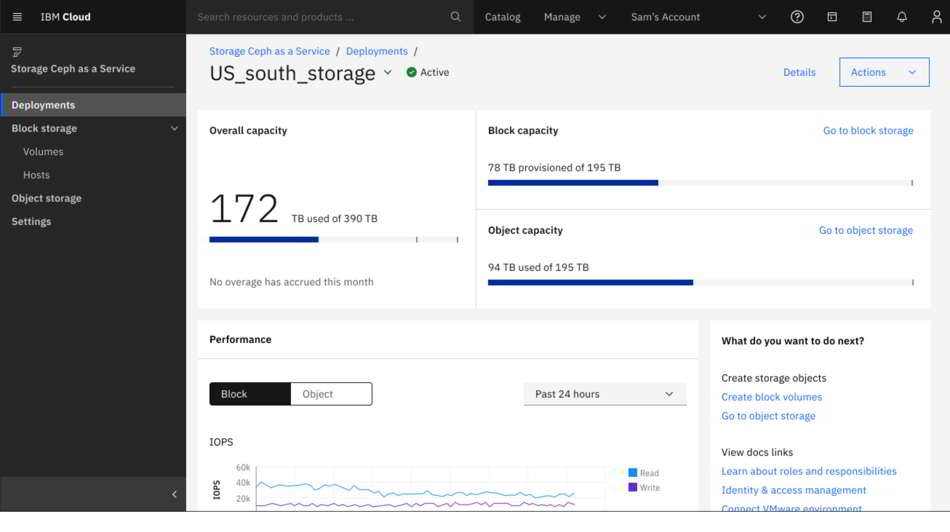Toggle the Write legend swatch

(x=633, y=487)
